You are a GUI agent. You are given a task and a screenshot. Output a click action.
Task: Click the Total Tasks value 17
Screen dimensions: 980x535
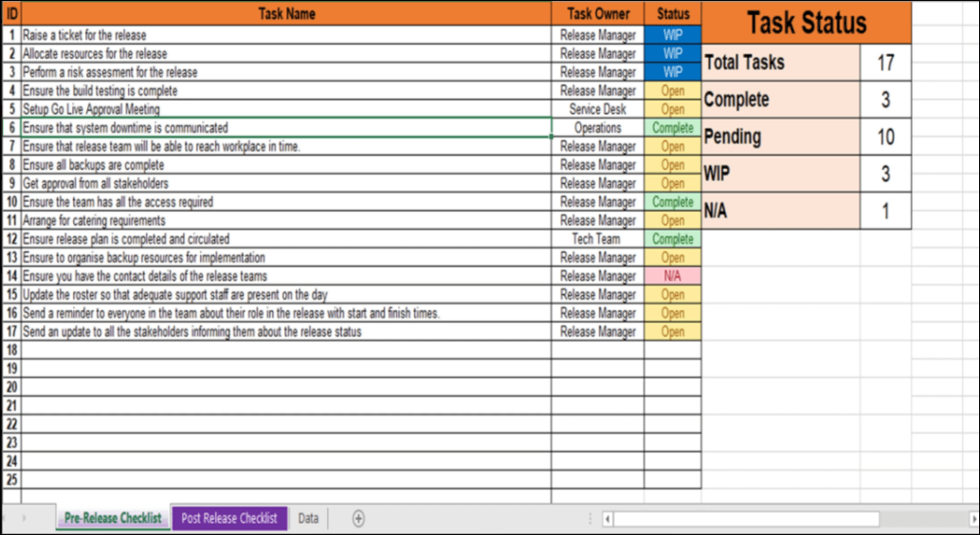point(885,63)
